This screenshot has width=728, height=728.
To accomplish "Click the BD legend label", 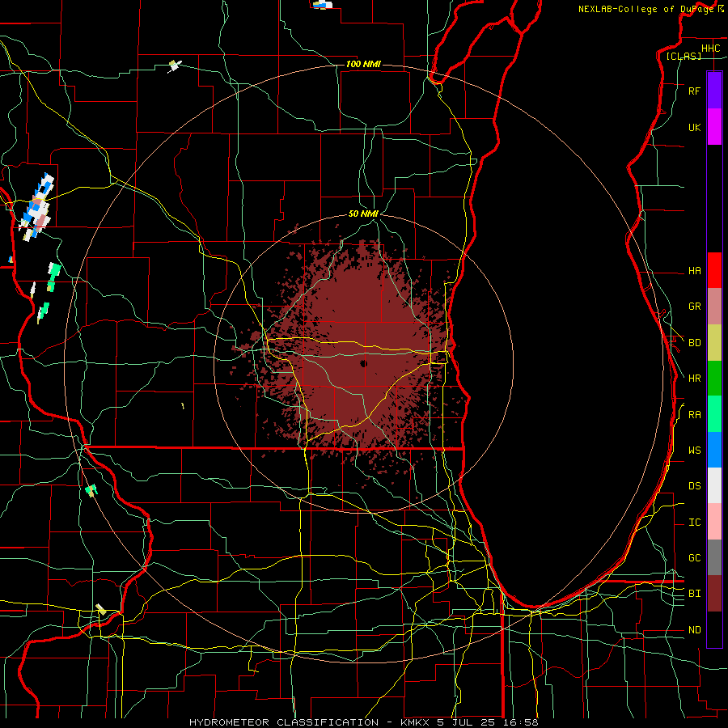I will click(x=694, y=343).
